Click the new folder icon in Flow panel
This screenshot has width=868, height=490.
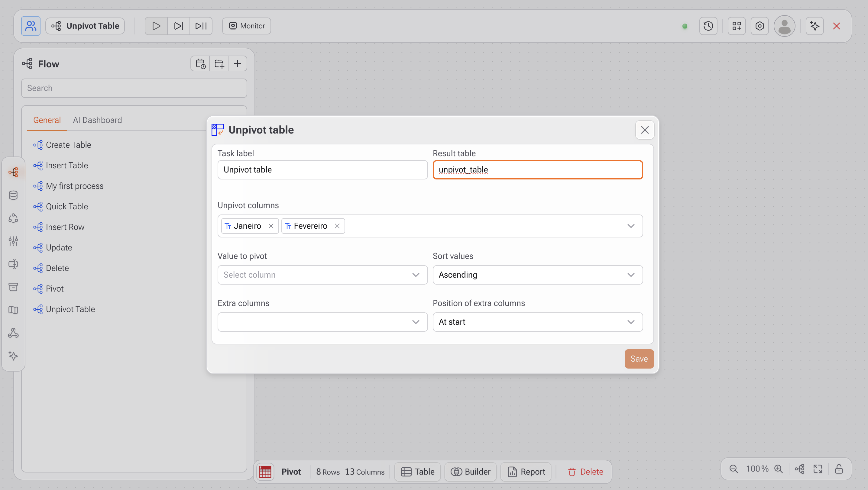219,64
